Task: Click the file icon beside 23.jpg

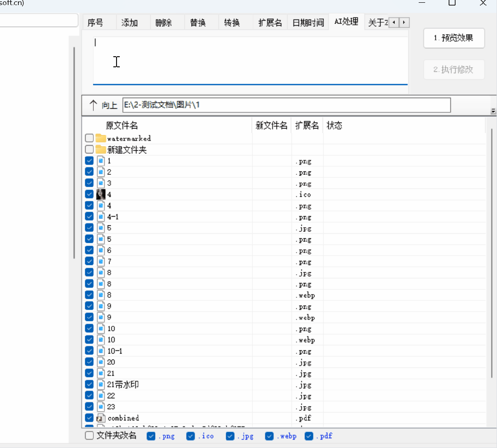Action: [x=100, y=407]
